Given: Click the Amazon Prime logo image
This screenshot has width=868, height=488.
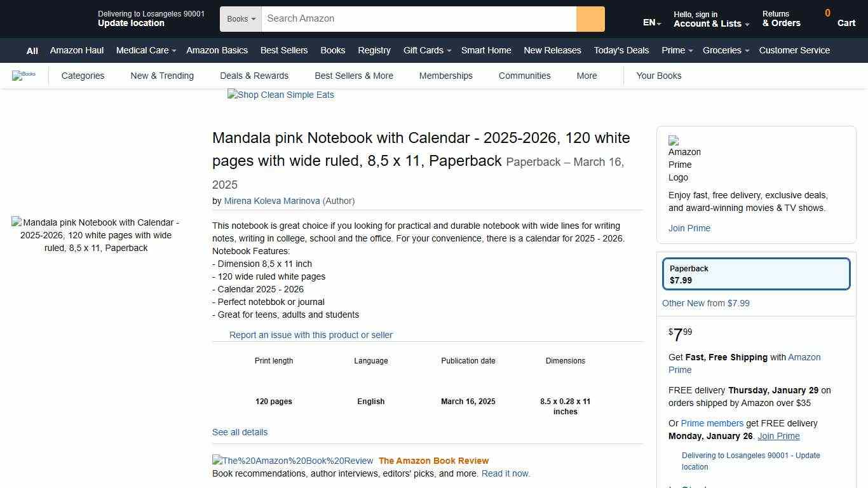Looking at the screenshot, I should (x=684, y=159).
